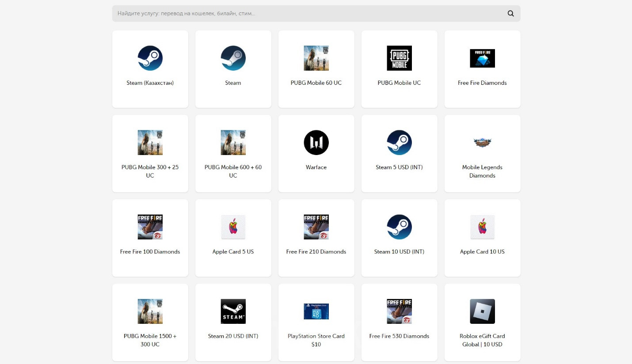
Task: Click the Roblox eGift Card icon
Action: tap(483, 311)
